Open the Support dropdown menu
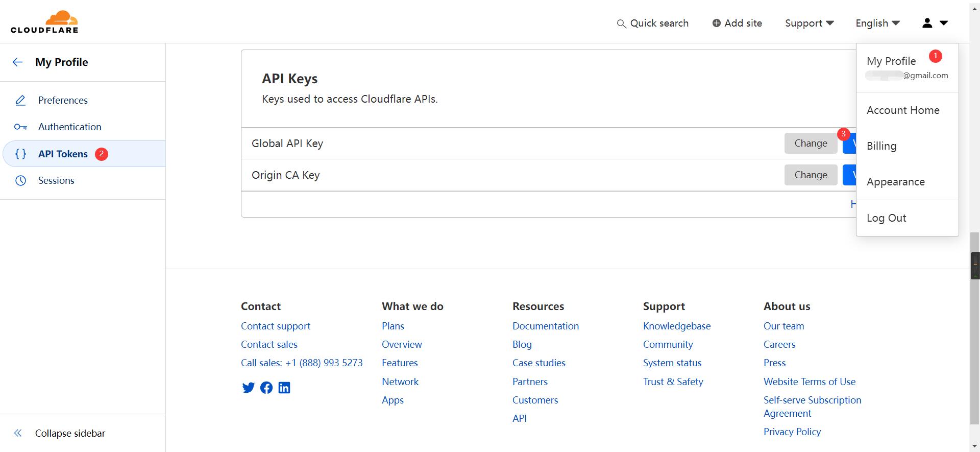This screenshot has width=980, height=452. (809, 23)
